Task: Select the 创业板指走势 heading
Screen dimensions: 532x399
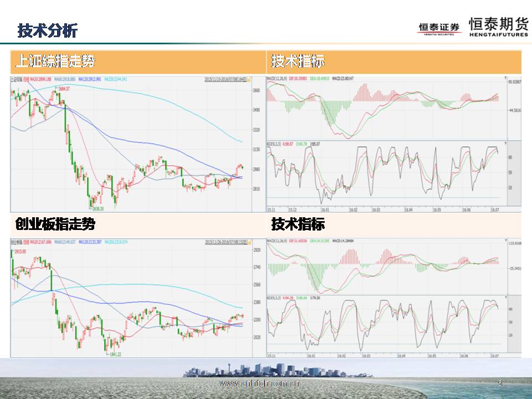Action: click(x=55, y=224)
